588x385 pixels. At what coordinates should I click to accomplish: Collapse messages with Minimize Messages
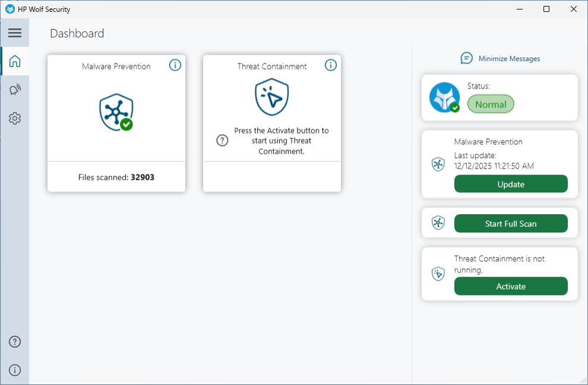pos(501,58)
